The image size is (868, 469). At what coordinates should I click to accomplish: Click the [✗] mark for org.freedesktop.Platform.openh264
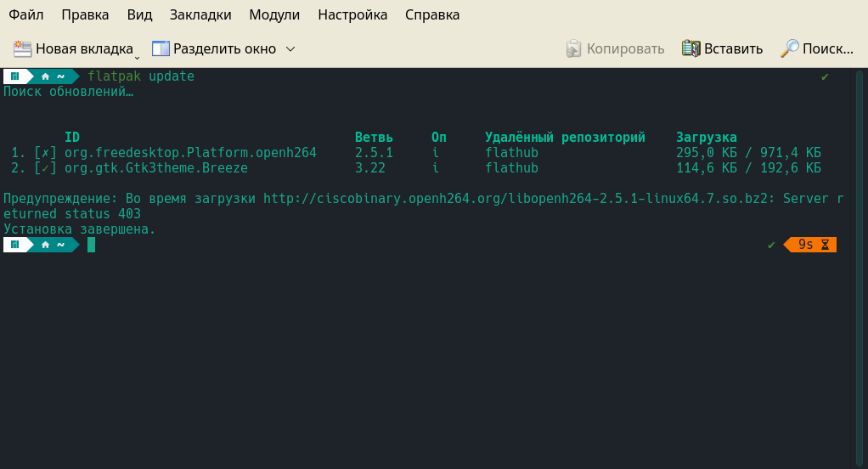tap(46, 153)
